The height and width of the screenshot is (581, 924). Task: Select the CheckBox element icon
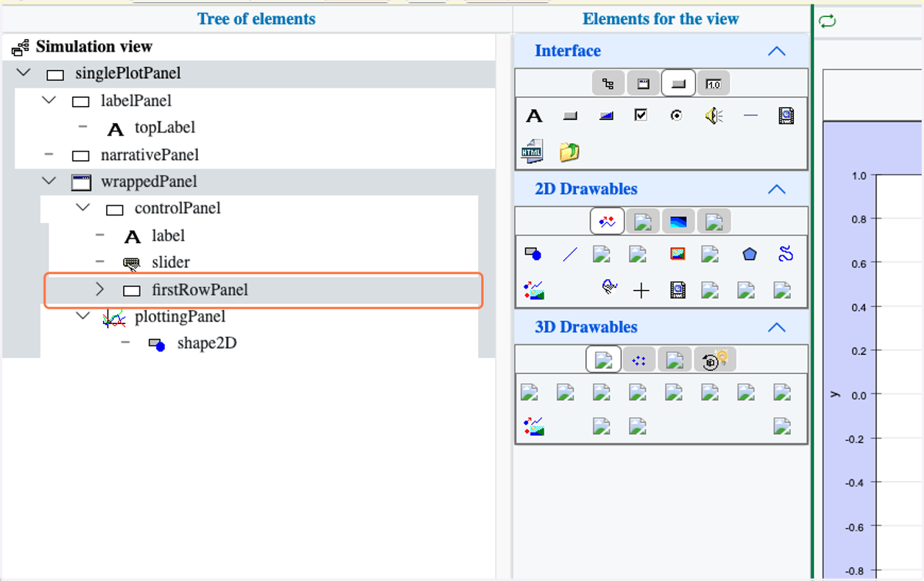coord(641,115)
